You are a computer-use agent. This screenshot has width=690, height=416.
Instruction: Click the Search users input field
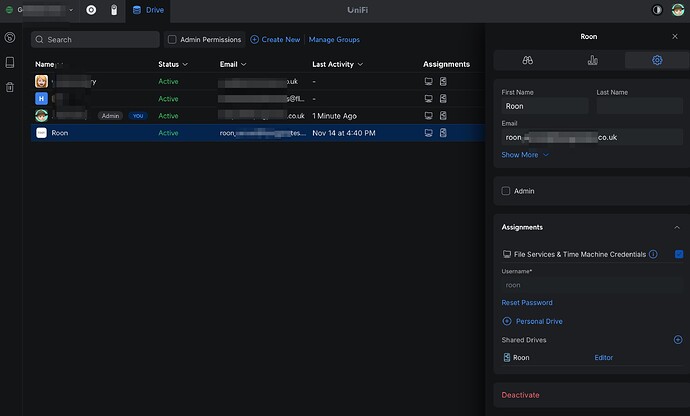click(x=95, y=40)
